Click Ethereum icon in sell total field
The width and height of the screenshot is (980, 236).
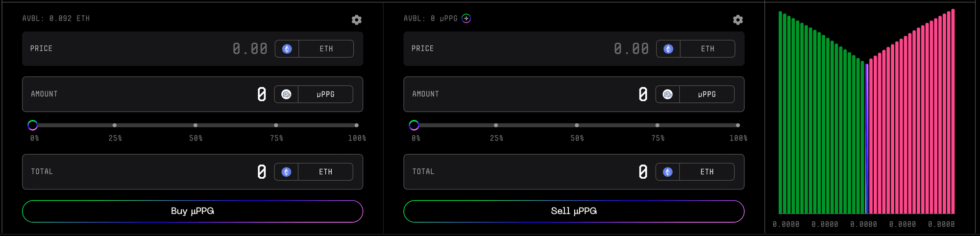pos(668,172)
